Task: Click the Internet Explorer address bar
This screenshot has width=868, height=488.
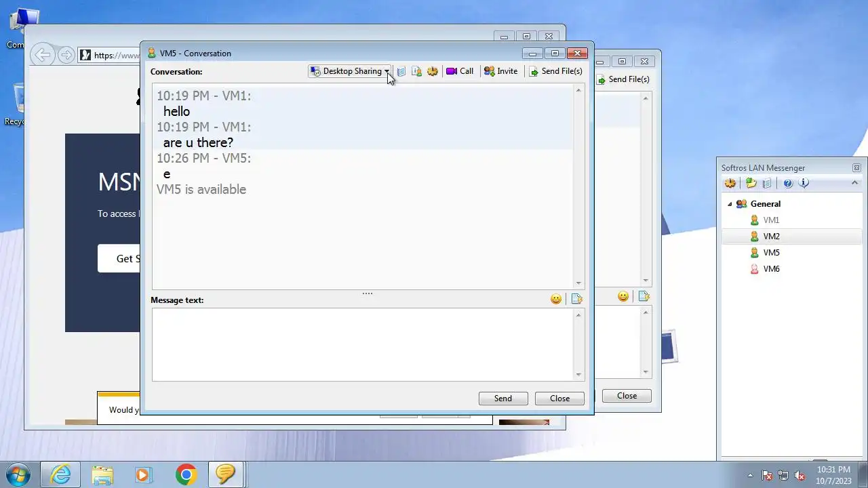Action: [x=111, y=55]
